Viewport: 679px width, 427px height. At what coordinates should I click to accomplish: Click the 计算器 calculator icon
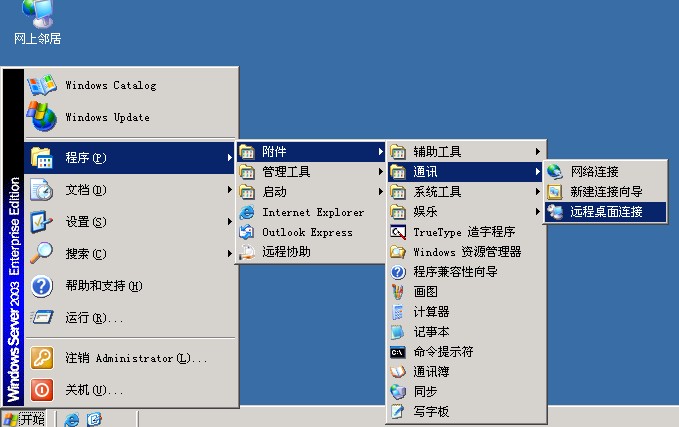coord(398,312)
